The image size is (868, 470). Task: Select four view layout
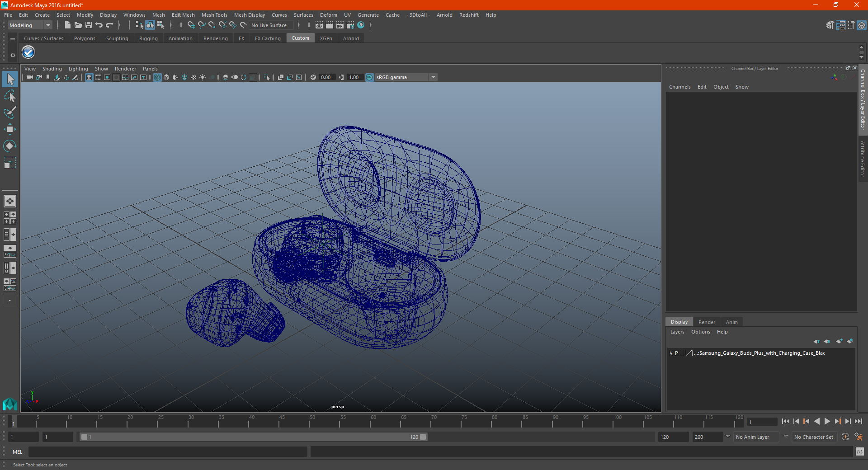click(10, 218)
